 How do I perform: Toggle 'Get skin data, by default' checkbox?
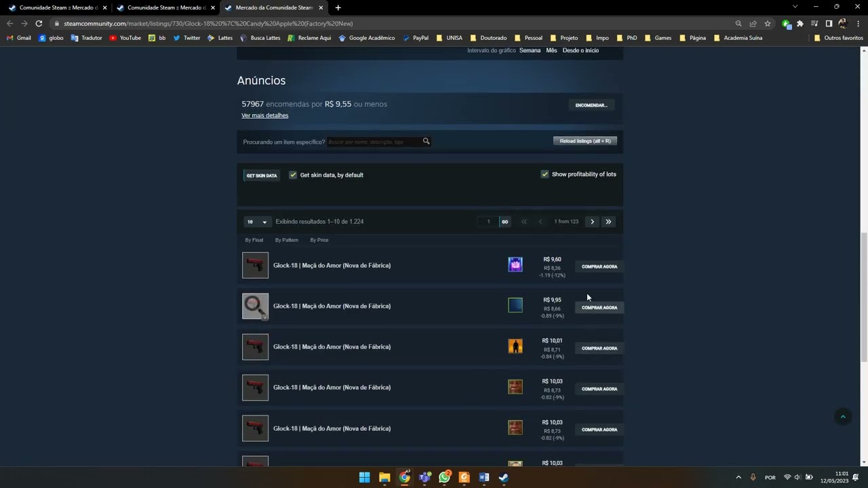click(293, 175)
